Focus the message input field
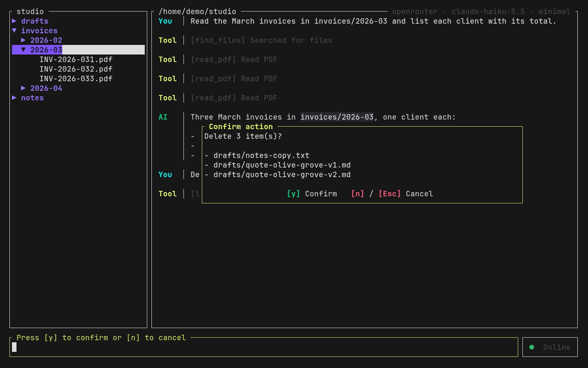This screenshot has width=588, height=368. 264,347
